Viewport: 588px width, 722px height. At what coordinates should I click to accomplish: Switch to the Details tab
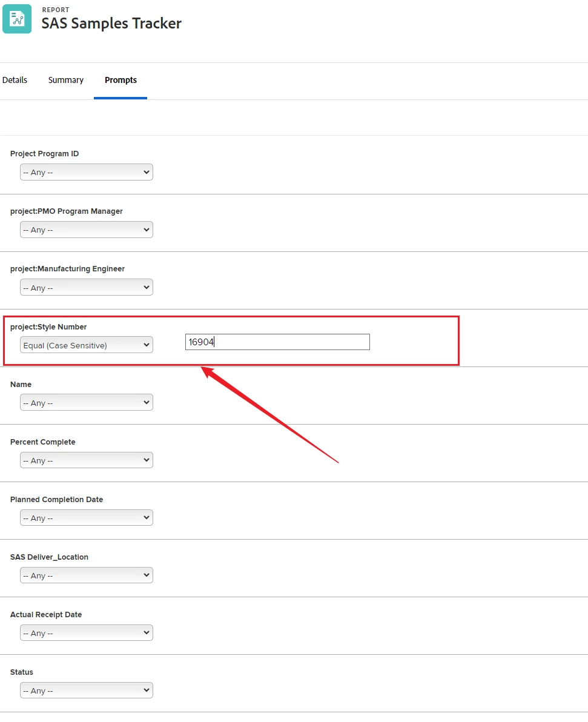[15, 80]
